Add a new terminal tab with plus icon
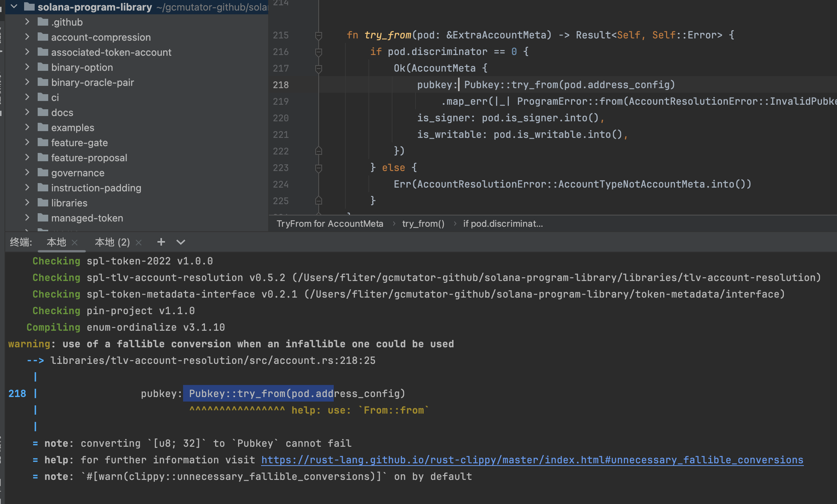Viewport: 837px width, 504px height. point(161,242)
